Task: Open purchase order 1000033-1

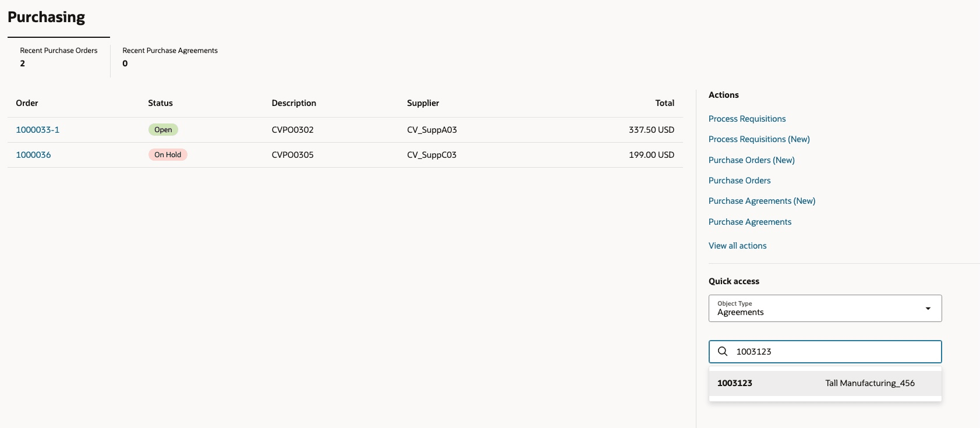Action: [38, 130]
